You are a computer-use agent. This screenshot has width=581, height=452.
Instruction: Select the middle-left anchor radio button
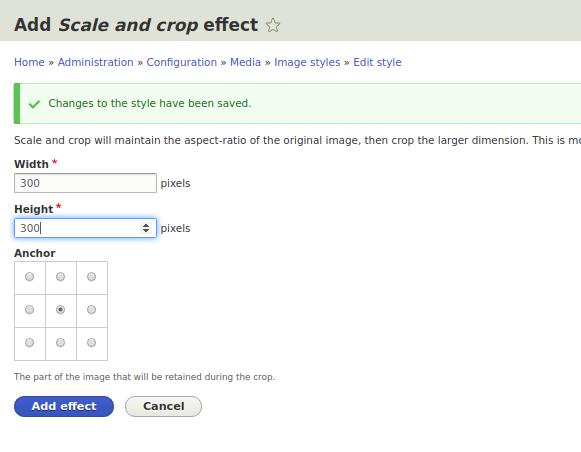pyautogui.click(x=29, y=309)
